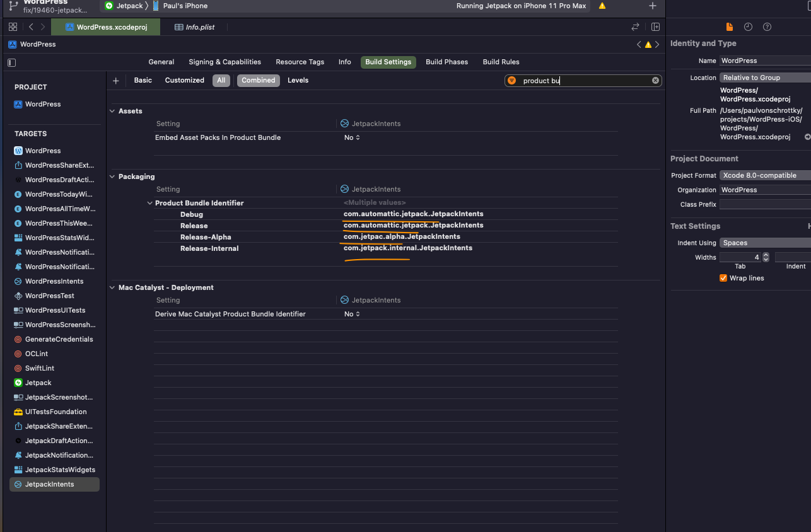
Task: Select the WordPress project entry
Action: [43, 104]
